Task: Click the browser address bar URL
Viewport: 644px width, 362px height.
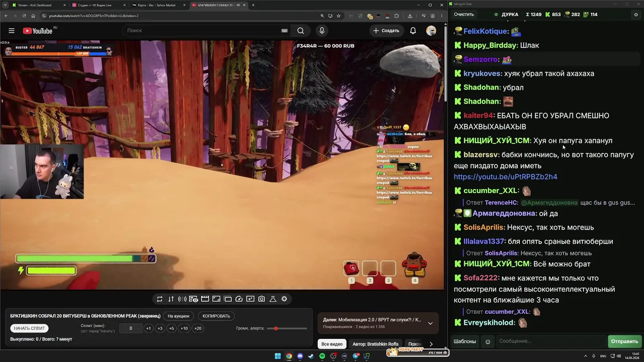Action: point(94,16)
